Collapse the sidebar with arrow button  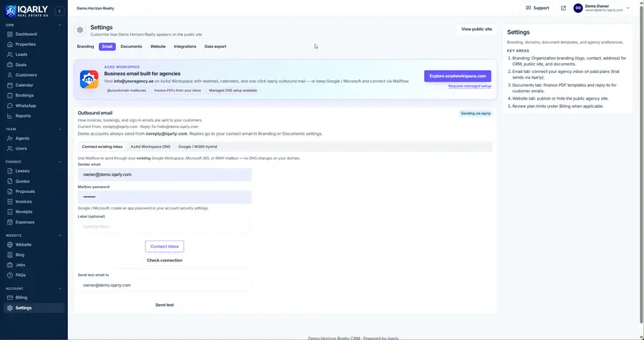pos(59,11)
